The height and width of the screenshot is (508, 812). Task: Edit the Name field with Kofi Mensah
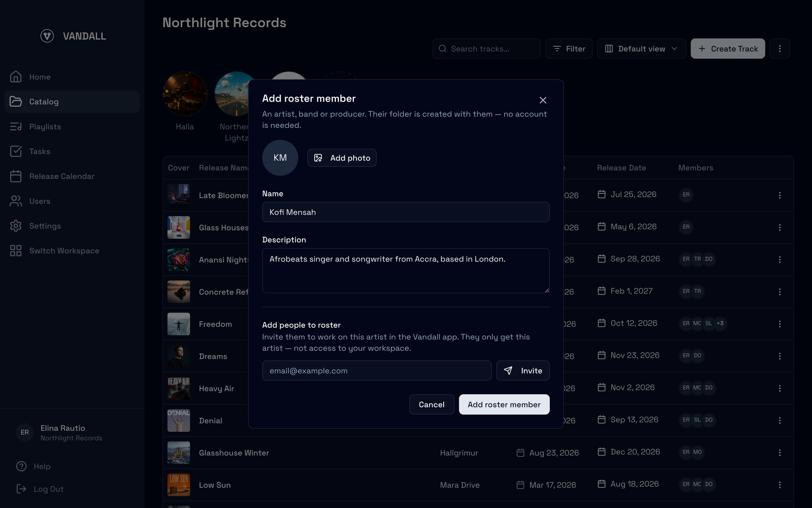pyautogui.click(x=406, y=212)
